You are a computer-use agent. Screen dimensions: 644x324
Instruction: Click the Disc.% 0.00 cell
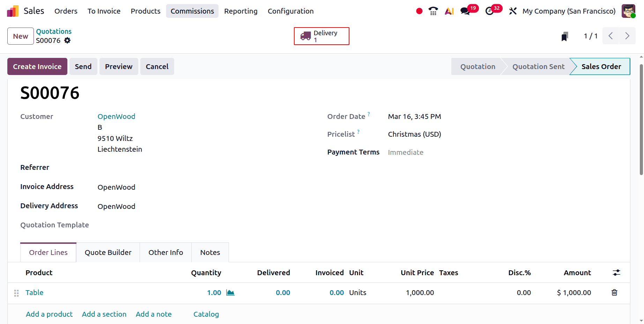(x=524, y=293)
